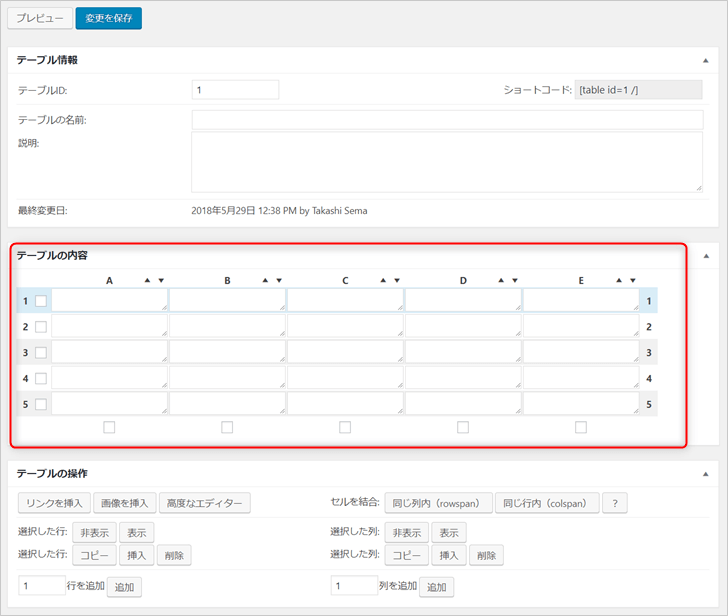Collapse the テーブルの操作 panel
This screenshot has width=728, height=616.
[705, 473]
